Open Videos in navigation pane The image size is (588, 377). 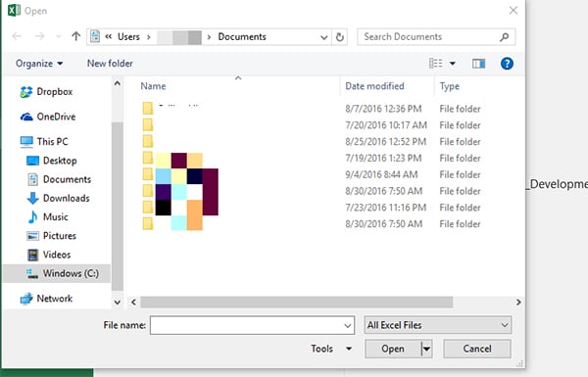coord(57,255)
